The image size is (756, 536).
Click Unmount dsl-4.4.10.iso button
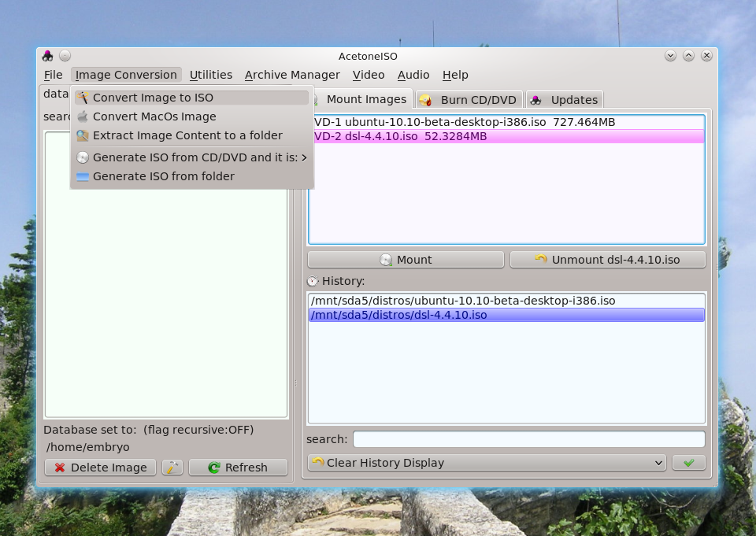607,260
